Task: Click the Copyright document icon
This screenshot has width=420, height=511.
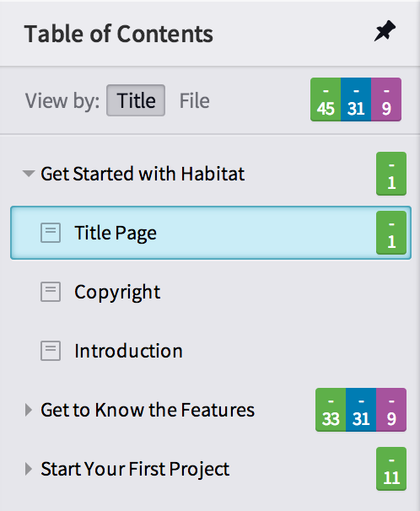Action: [51, 292]
